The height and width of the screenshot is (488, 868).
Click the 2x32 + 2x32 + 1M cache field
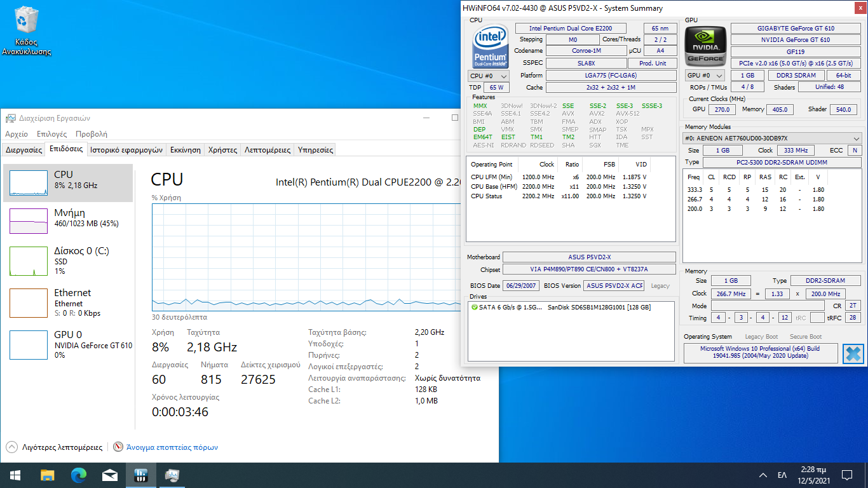(x=611, y=88)
